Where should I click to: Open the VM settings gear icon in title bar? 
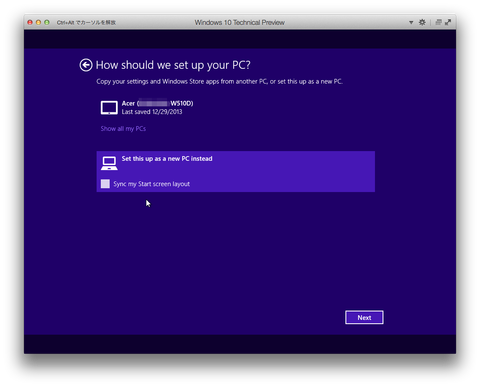click(422, 22)
